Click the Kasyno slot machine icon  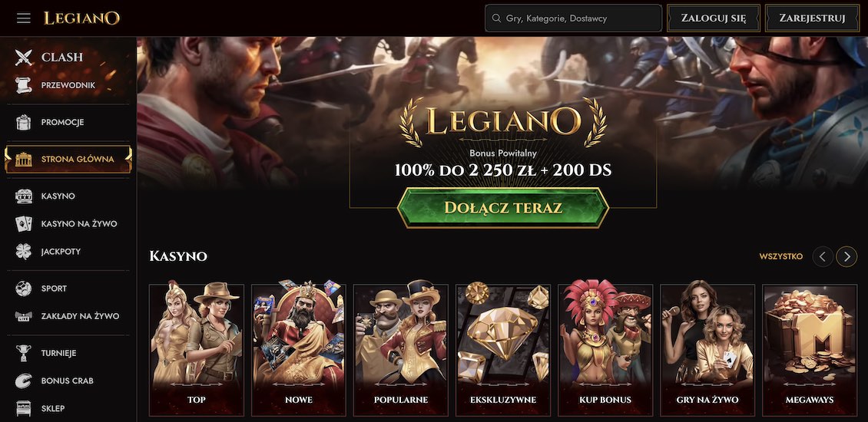click(x=23, y=196)
